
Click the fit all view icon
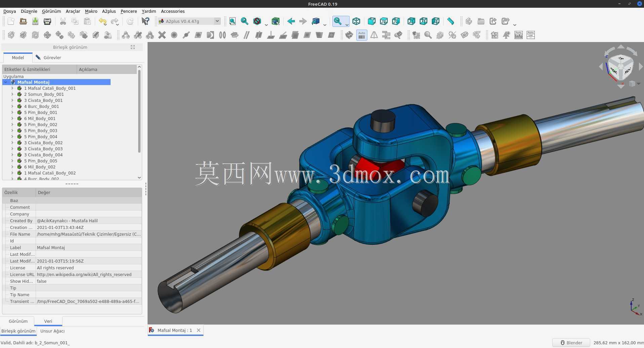(x=233, y=22)
